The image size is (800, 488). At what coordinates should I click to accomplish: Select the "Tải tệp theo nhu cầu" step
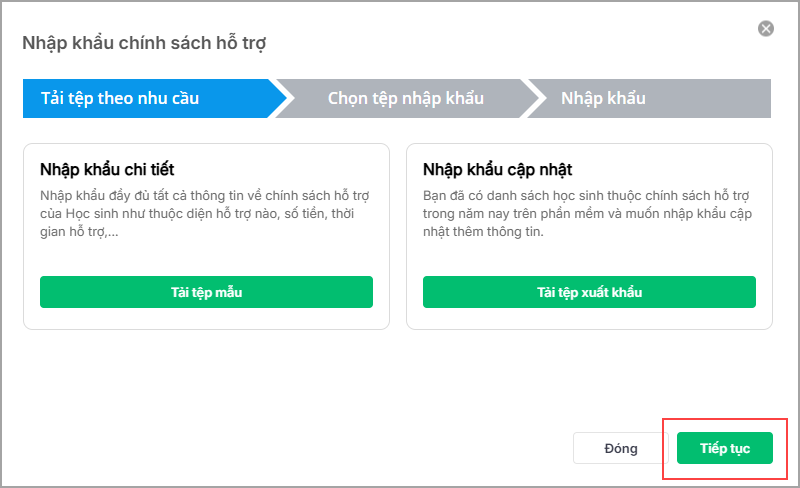click(x=120, y=98)
